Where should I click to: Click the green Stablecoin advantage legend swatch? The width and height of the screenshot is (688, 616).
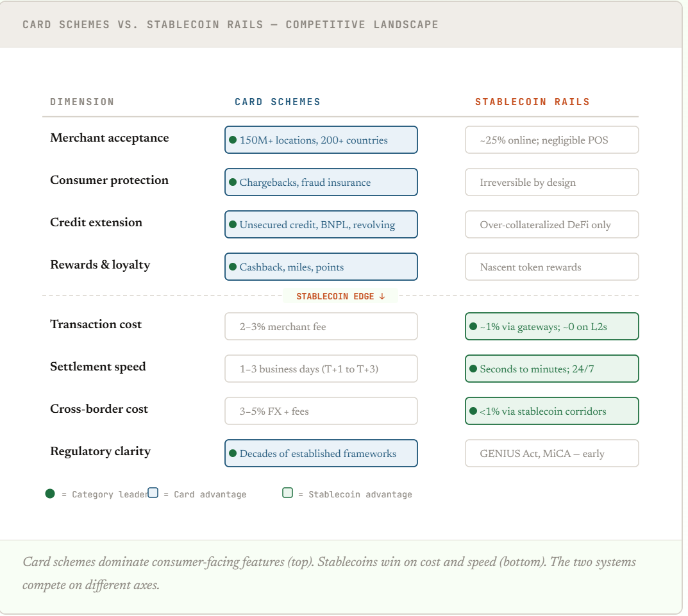[x=287, y=493]
